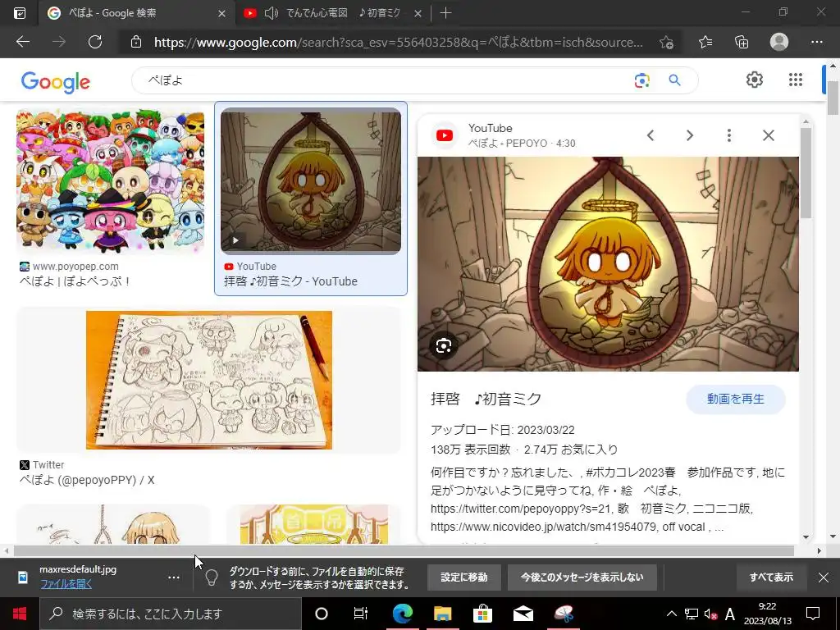Open network status tray icon
Viewport: 840px width, 630px height.
[x=692, y=614]
